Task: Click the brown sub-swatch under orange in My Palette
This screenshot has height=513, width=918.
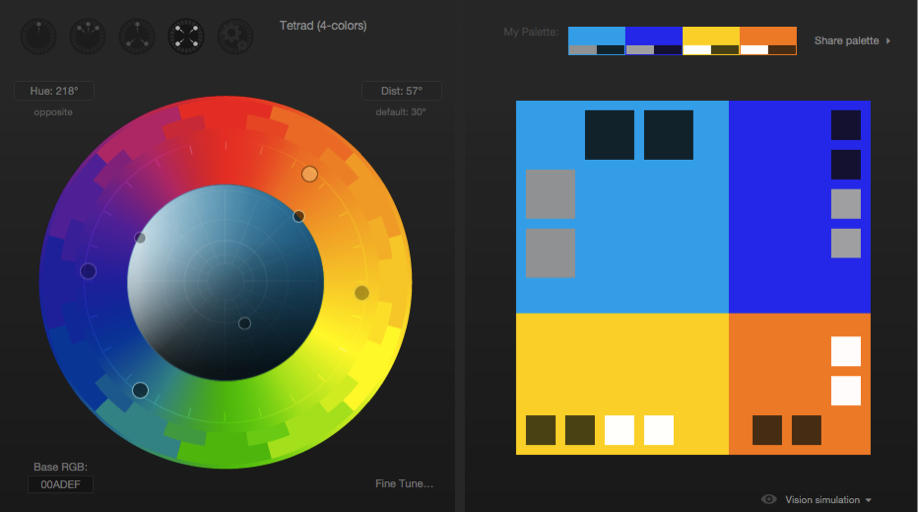Action: click(x=782, y=50)
